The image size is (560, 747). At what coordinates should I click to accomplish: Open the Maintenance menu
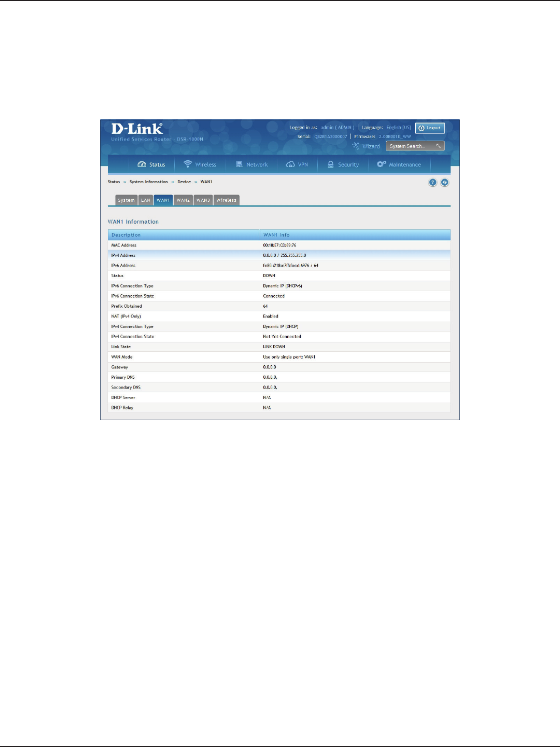pos(399,164)
